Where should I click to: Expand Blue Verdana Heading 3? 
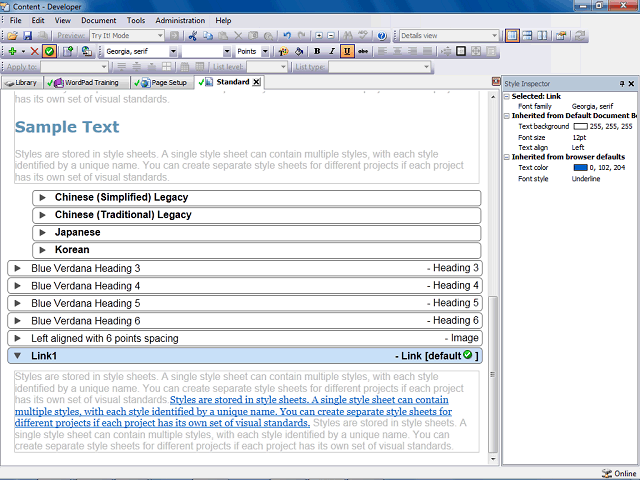pyautogui.click(x=18, y=268)
